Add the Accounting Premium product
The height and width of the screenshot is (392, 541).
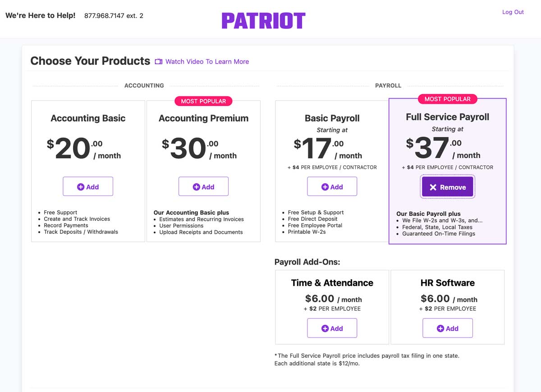(203, 186)
